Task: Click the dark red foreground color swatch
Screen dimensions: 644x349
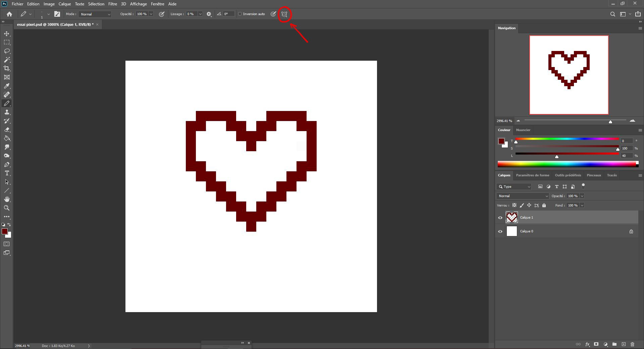Action: pyautogui.click(x=5, y=231)
